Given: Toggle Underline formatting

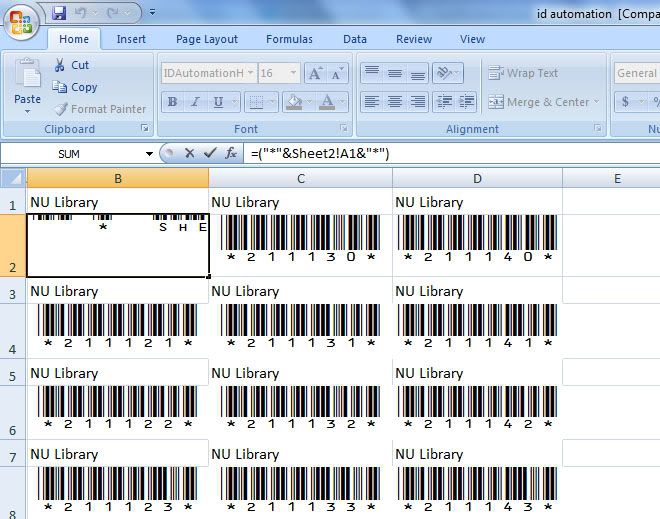Looking at the screenshot, I should (218, 102).
